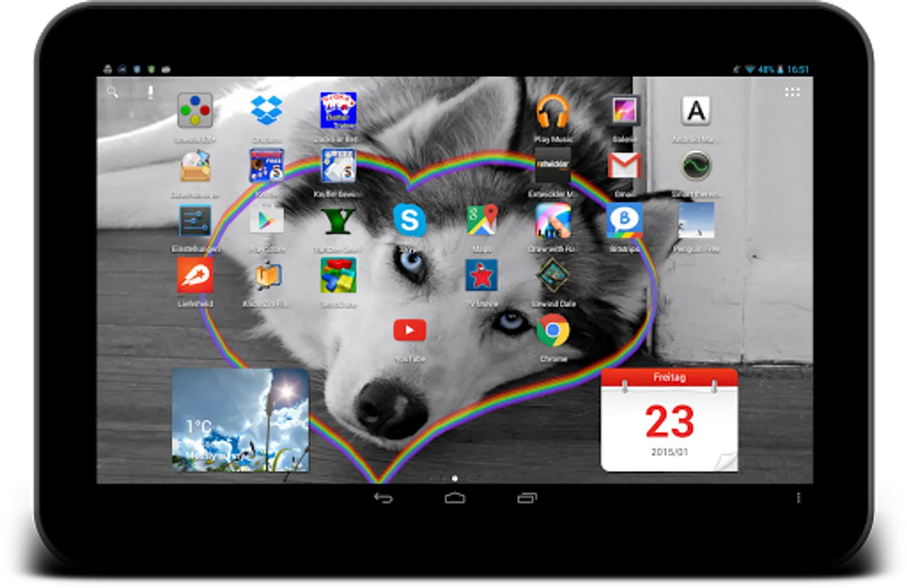907x588 pixels.
Task: Open TV Movie red star app
Action: click(482, 275)
